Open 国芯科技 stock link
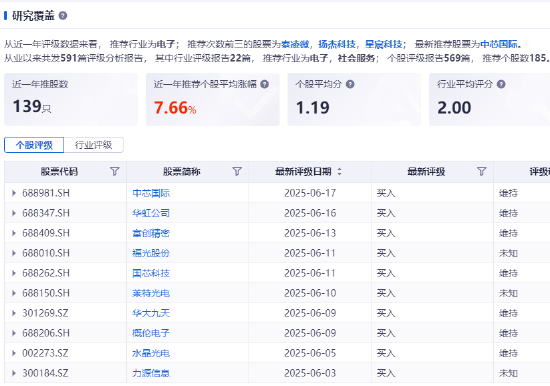The height and width of the screenshot is (386, 550). pyautogui.click(x=151, y=273)
